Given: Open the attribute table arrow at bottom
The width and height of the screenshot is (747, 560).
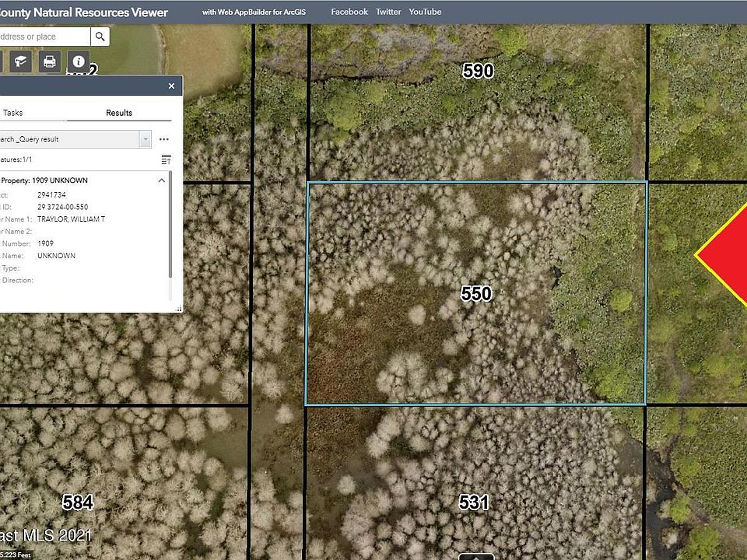Looking at the screenshot, I should (x=476, y=556).
